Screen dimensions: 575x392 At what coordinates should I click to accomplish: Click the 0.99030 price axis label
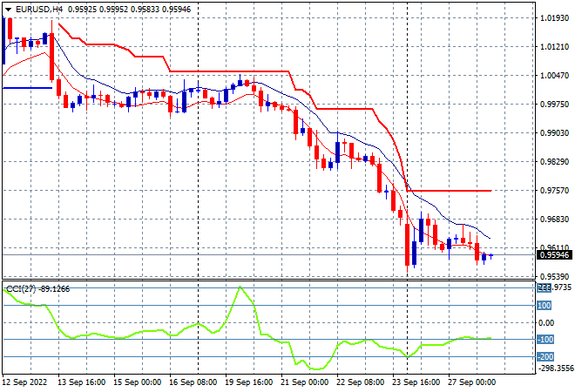click(554, 132)
